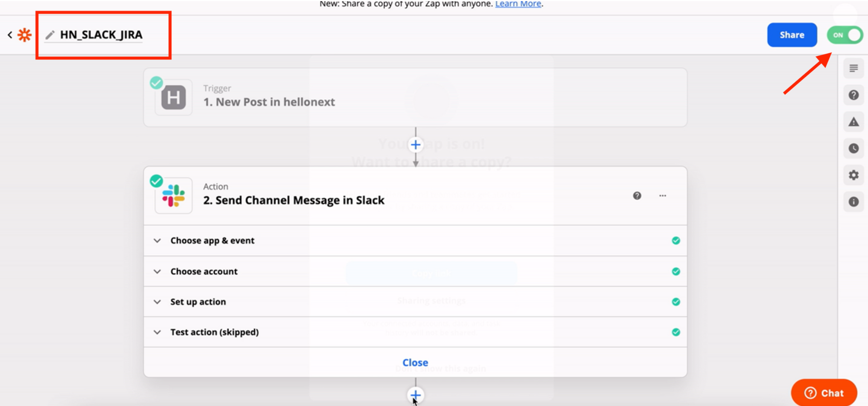The width and height of the screenshot is (868, 406).
Task: Go back using the left arrow
Action: pos(10,35)
